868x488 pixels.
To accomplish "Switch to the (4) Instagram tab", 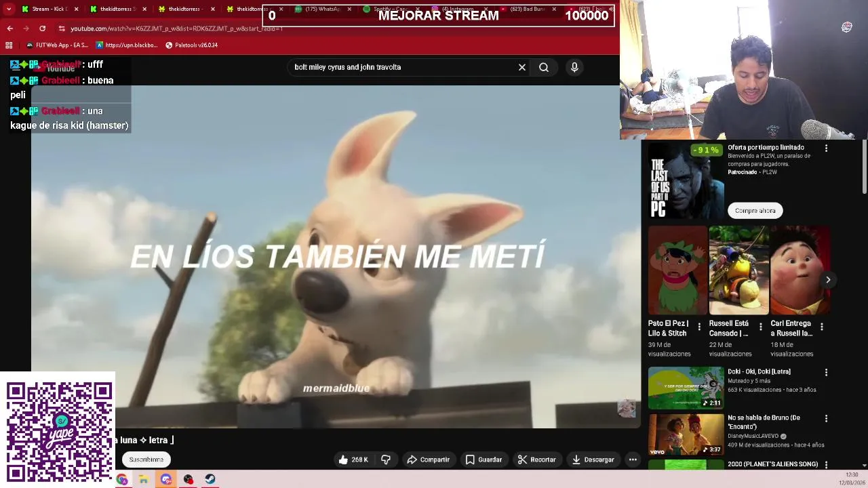I will pyautogui.click(x=458, y=9).
